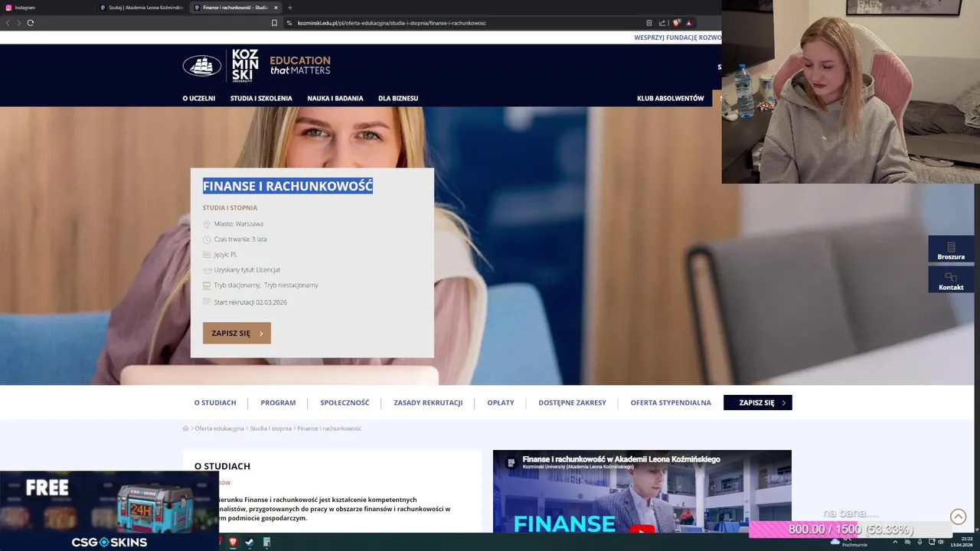
Task: Jump to DOSTĘPNE ZAKRESY section
Action: [x=572, y=403]
